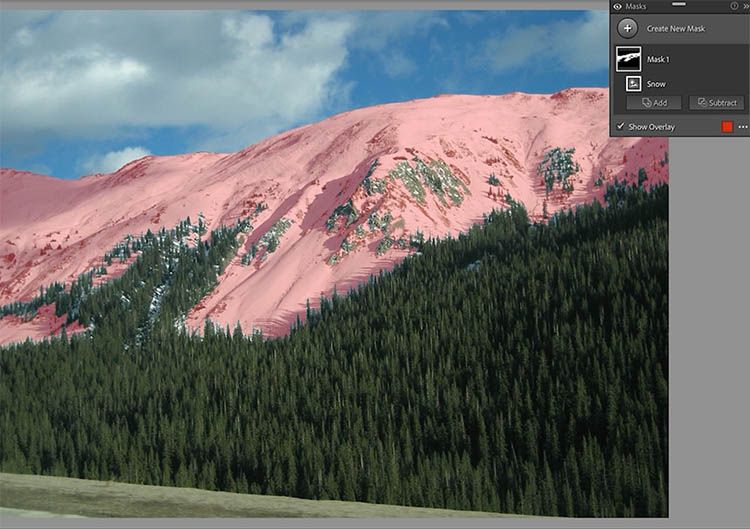Collapse the Masks panel with double chevron
750x529 pixels.
click(746, 6)
